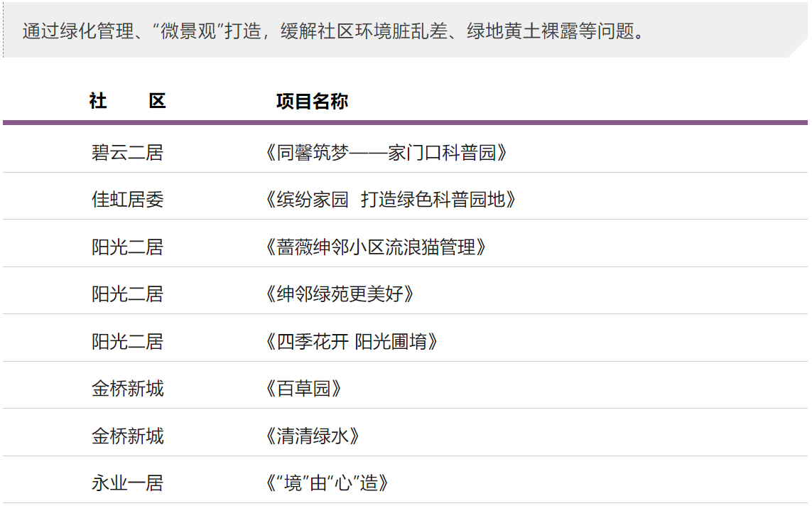Select the 永业一居 community cell
The image size is (812, 506).
[127, 483]
